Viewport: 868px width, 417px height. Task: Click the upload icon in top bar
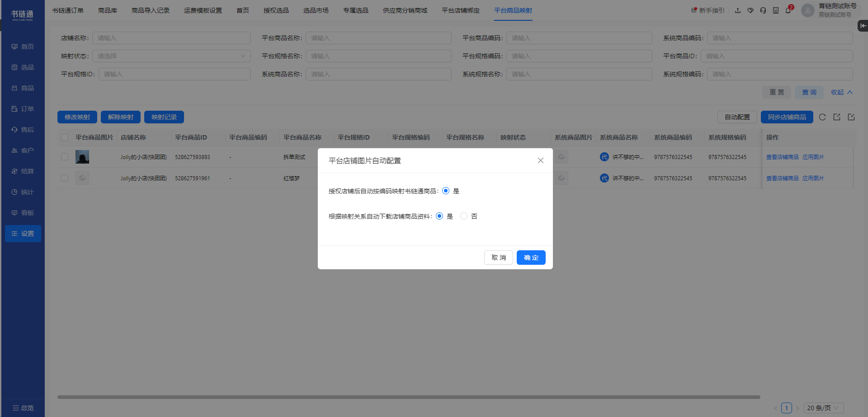(738, 10)
